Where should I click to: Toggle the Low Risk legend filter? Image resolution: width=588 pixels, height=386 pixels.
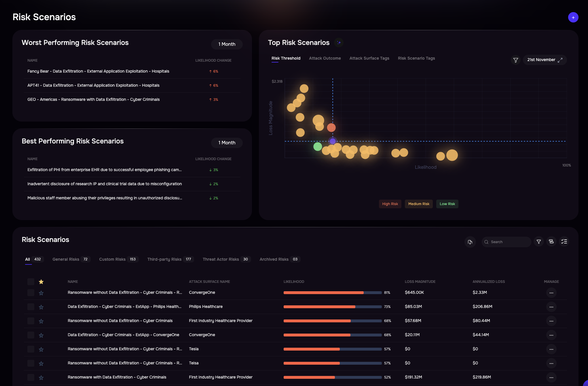point(447,204)
